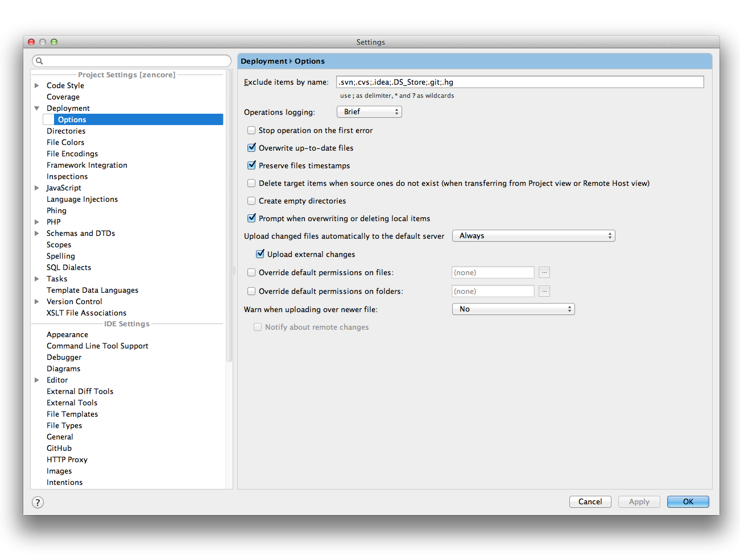Enable Stop operation on the first error
Image resolution: width=740 pixels, height=560 pixels.
pyautogui.click(x=251, y=130)
